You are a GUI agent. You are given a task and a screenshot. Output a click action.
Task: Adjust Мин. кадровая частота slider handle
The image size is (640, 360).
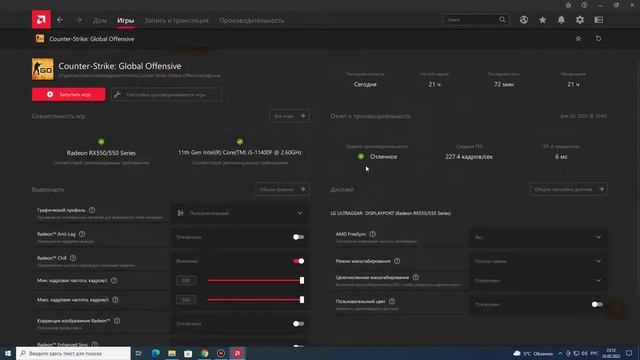click(x=302, y=280)
